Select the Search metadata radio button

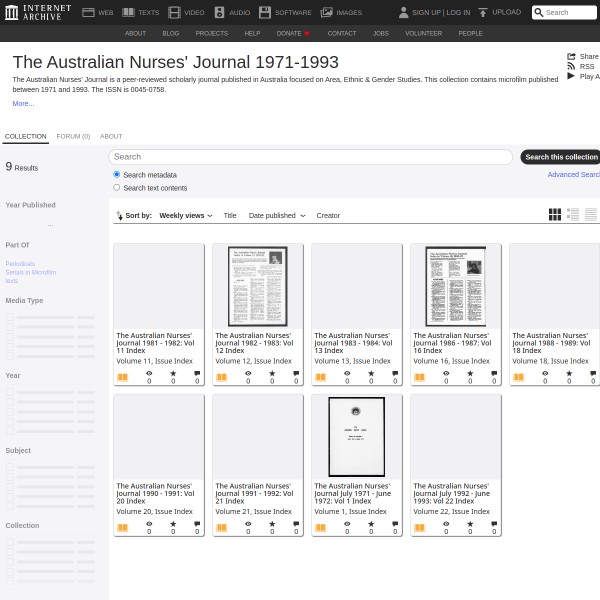(117, 174)
